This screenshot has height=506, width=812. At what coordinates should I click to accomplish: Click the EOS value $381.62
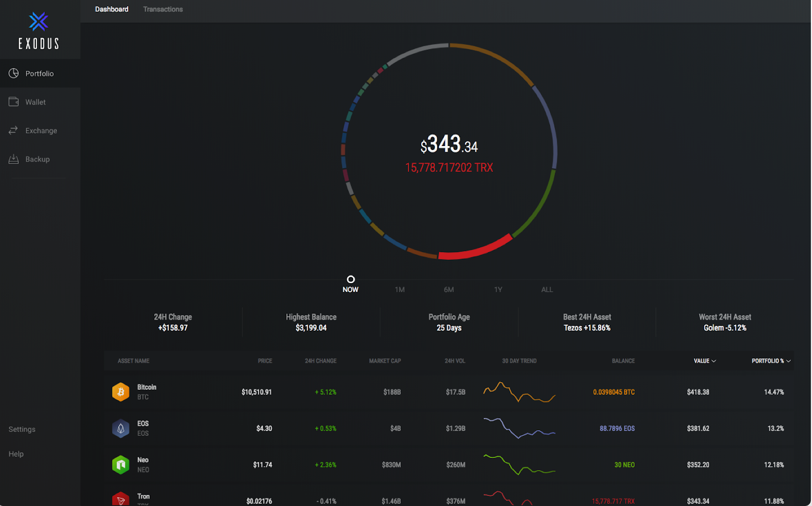pos(698,429)
